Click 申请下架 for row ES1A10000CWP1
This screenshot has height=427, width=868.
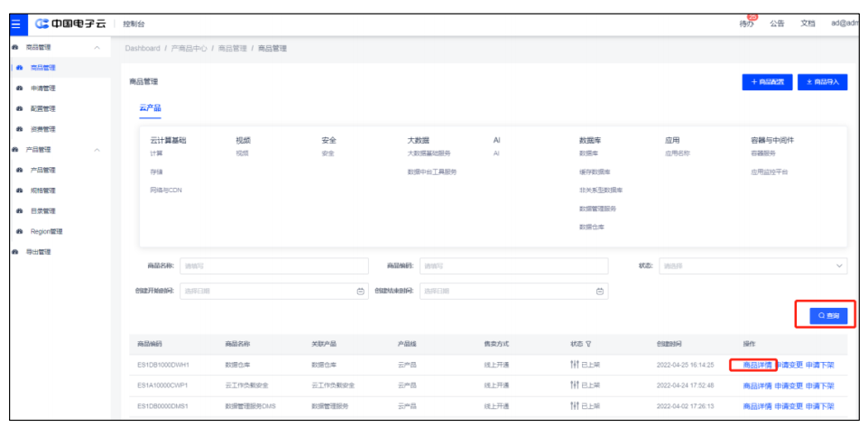[x=820, y=386]
